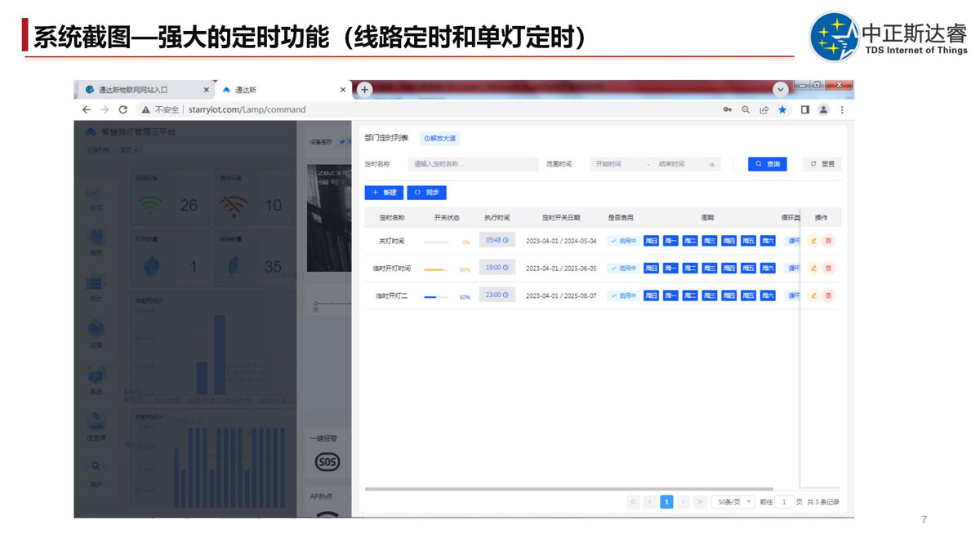
Task: Open the 50条/页 page size dropdown
Action: (733, 502)
